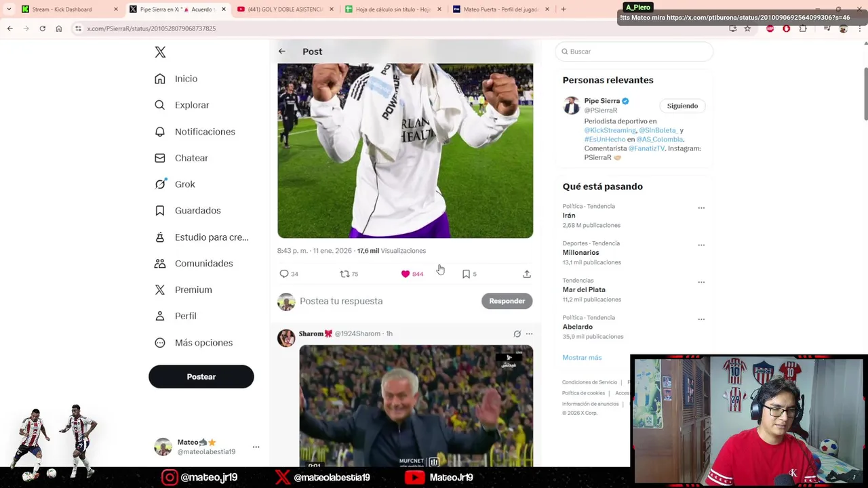Viewport: 868px width, 488px height.
Task: Open Grok from the sidebar
Action: pyautogui.click(x=175, y=184)
